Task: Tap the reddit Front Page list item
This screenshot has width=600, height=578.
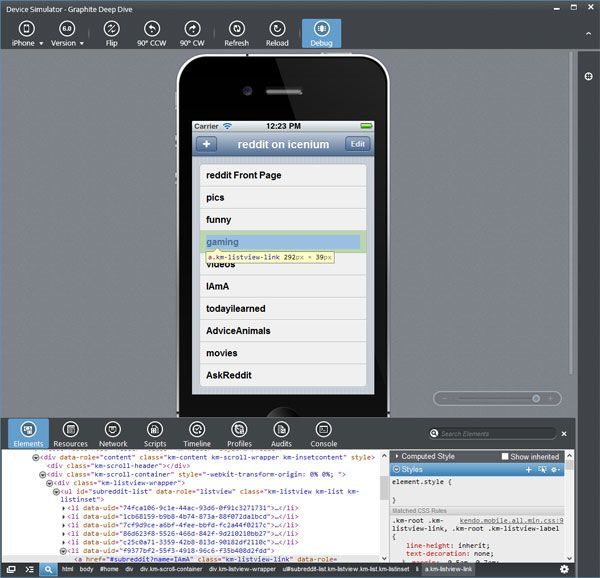Action: [x=283, y=175]
